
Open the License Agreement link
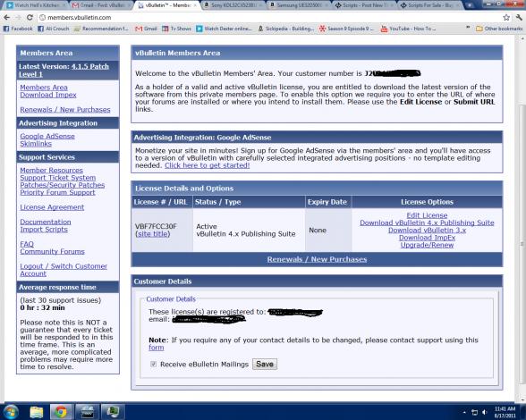(x=52, y=207)
